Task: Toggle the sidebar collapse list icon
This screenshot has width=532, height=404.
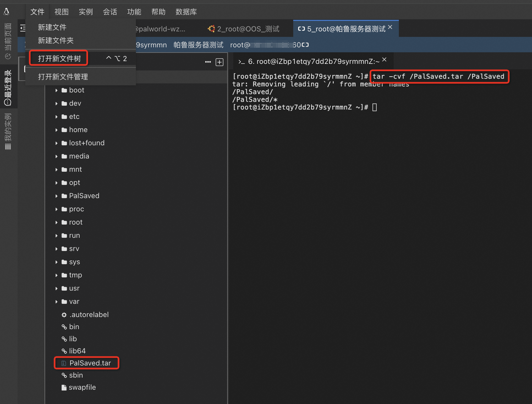Action: [23, 28]
